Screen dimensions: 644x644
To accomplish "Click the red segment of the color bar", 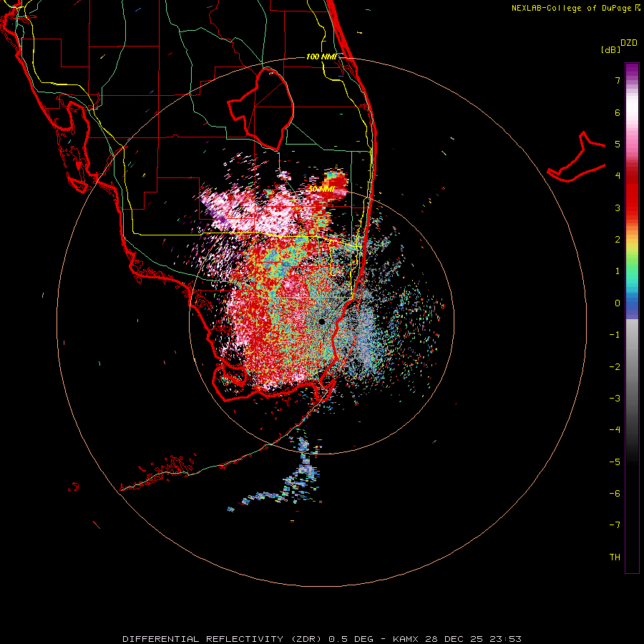I will (632, 193).
